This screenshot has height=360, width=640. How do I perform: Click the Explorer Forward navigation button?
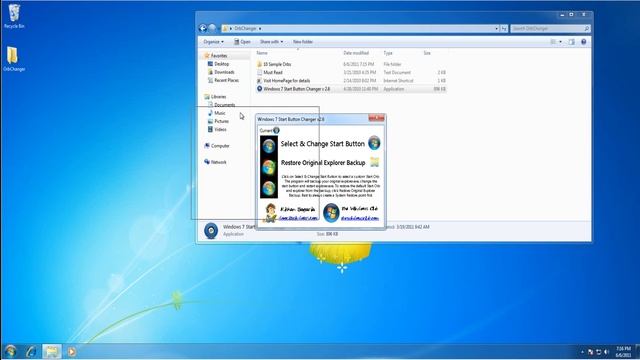(212, 28)
